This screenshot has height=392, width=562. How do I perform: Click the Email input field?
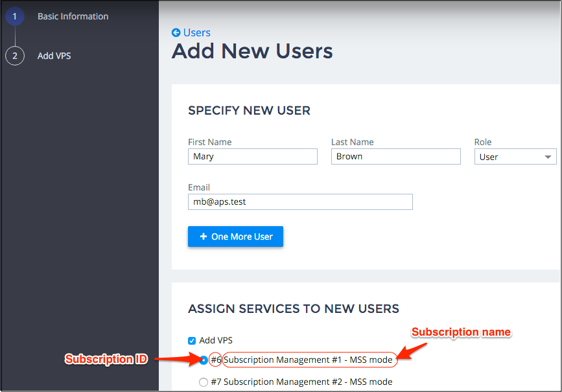pos(300,202)
